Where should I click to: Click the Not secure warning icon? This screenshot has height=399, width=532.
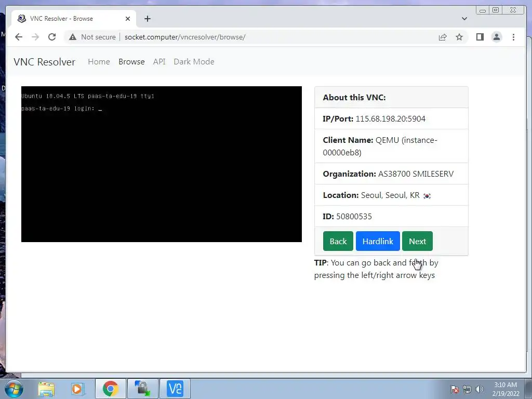pos(73,37)
